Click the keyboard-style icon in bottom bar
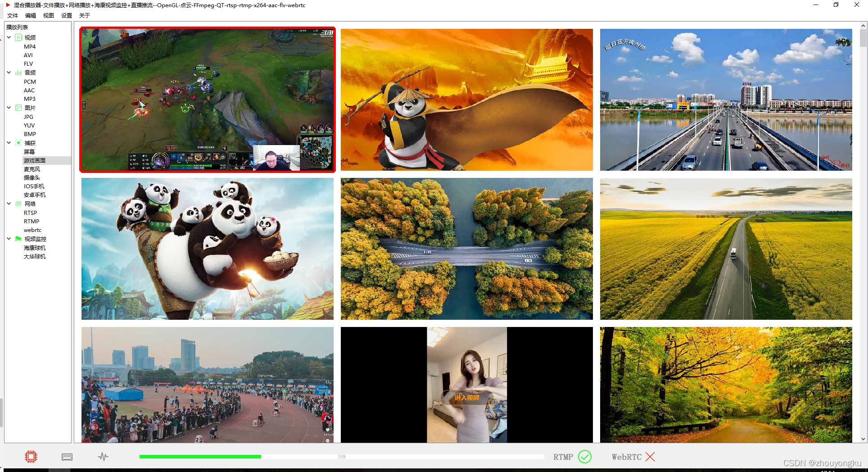Screen dimensions: 868x472 click(67, 457)
